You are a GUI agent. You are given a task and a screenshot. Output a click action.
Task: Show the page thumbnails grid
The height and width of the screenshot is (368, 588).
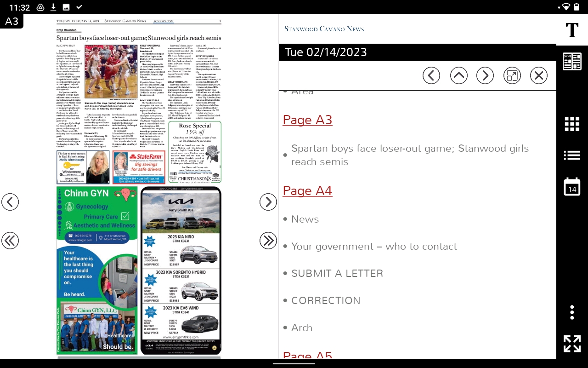click(572, 124)
